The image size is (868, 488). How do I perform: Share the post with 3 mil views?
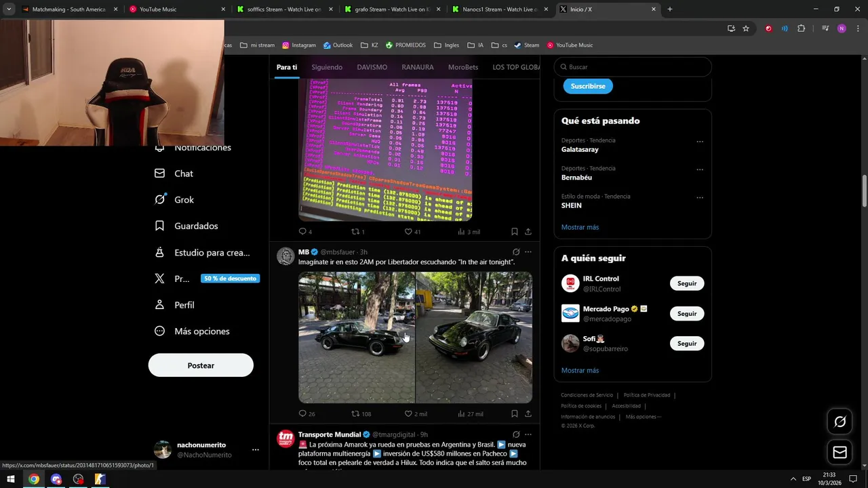pyautogui.click(x=528, y=232)
